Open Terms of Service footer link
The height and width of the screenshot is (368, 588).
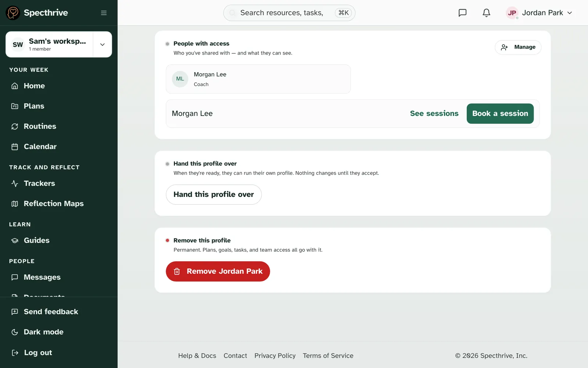tap(328, 355)
